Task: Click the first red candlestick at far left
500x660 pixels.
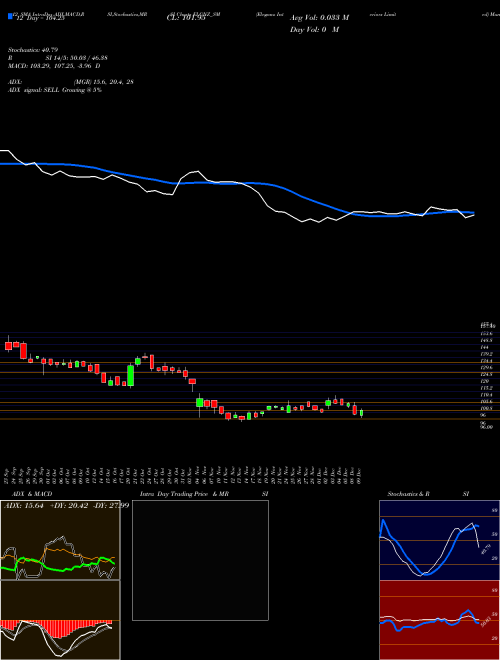Action: coord(8,345)
